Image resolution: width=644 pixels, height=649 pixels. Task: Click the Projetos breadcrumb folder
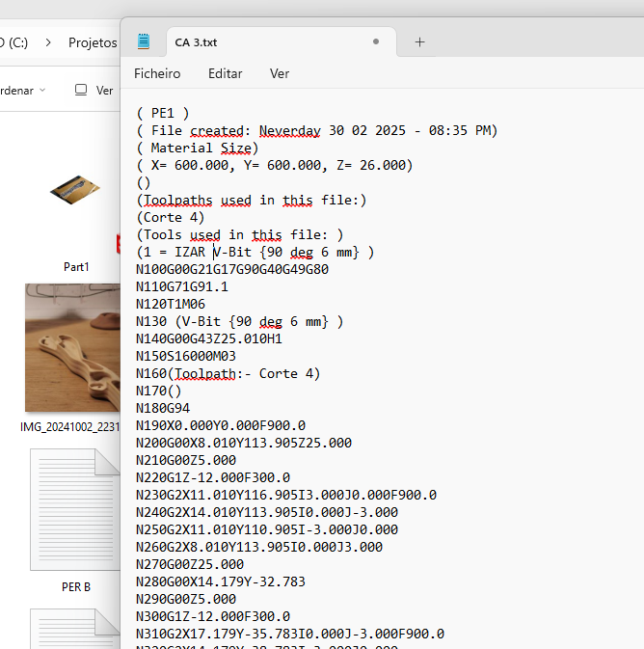click(x=93, y=42)
